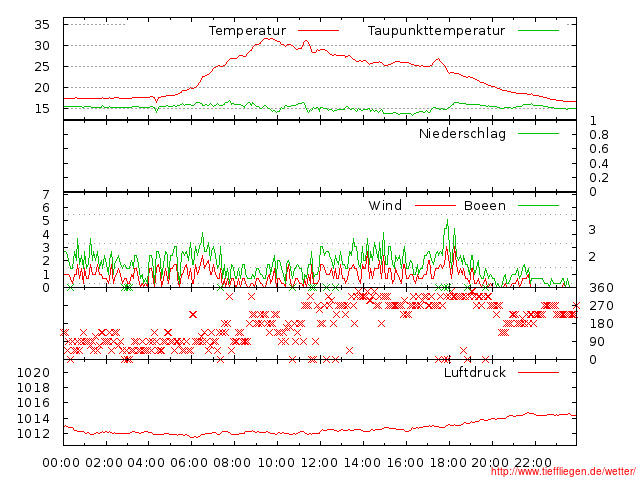Click the 22:00 time axis label

(533, 463)
